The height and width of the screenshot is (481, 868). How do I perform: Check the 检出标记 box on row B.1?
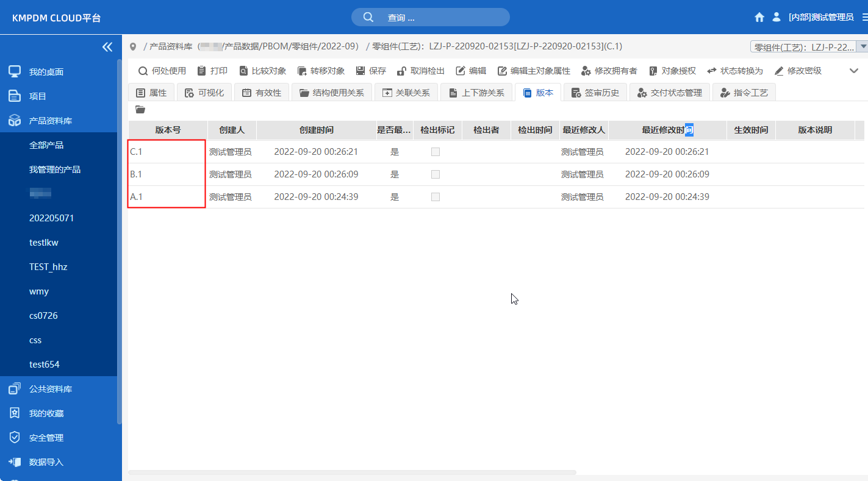436,174
